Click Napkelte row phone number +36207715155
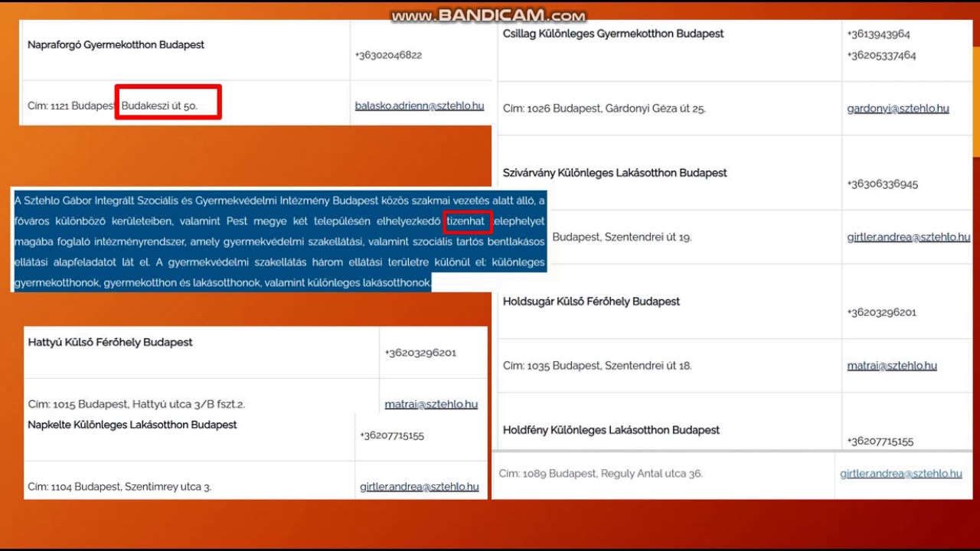 click(392, 436)
